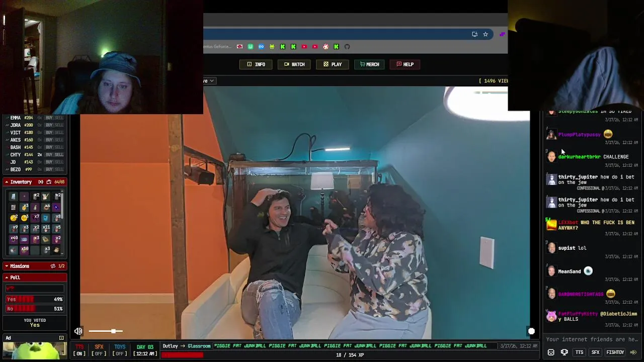
Task: Open the blue infinity bookmark icon
Action: tap(261, 47)
